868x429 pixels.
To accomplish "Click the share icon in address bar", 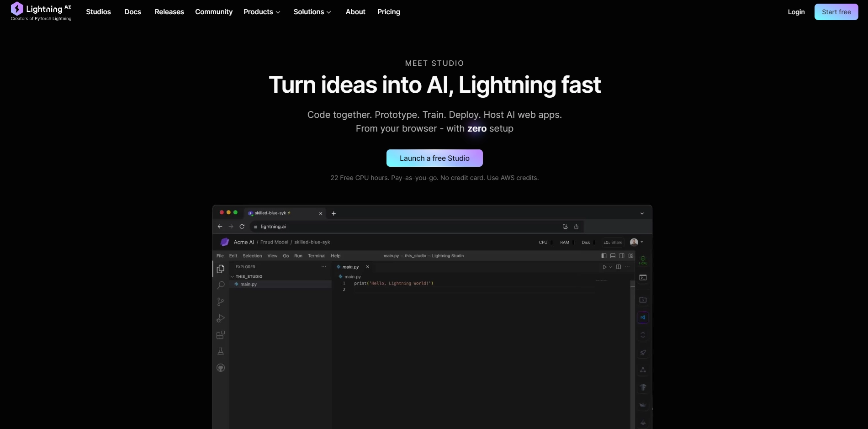I will pos(576,227).
